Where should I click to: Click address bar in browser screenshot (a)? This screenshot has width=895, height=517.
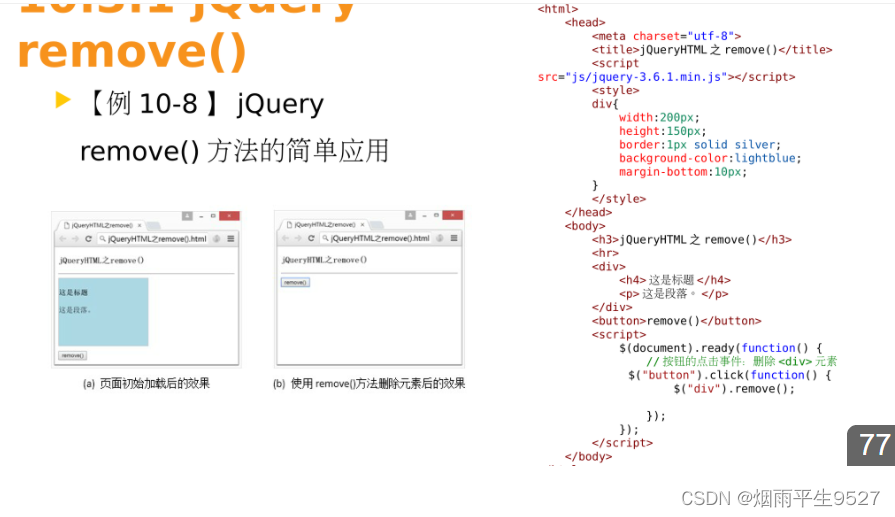point(154,239)
